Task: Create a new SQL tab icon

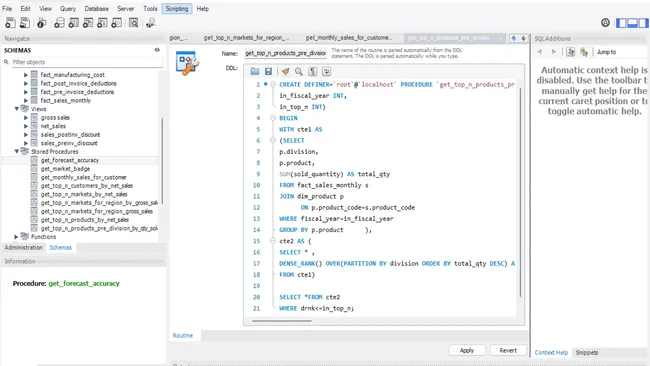Action: click(10, 23)
